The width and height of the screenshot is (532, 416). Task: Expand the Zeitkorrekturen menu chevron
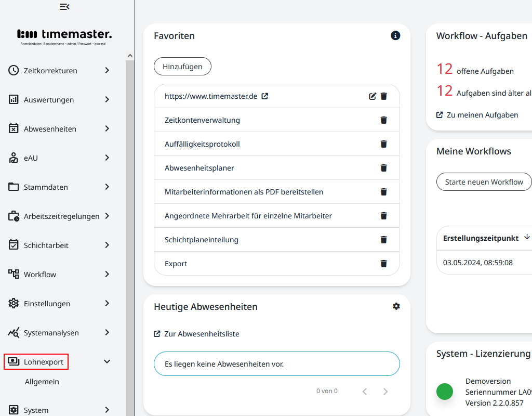[x=107, y=70]
